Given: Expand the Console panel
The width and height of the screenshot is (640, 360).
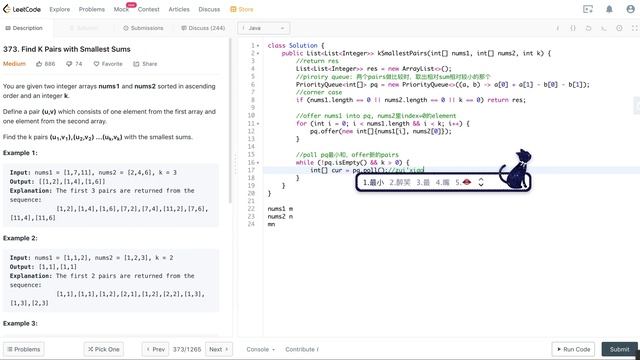Looking at the screenshot, I should pos(260,349).
